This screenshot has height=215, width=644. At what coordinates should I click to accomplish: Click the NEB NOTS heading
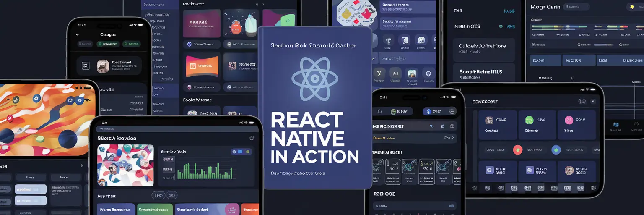tap(467, 26)
